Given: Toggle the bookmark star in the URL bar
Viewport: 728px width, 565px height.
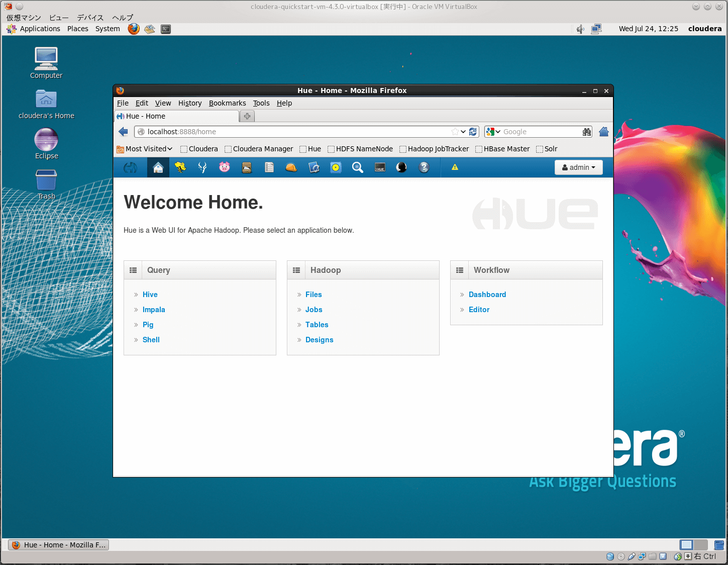Looking at the screenshot, I should pyautogui.click(x=455, y=132).
